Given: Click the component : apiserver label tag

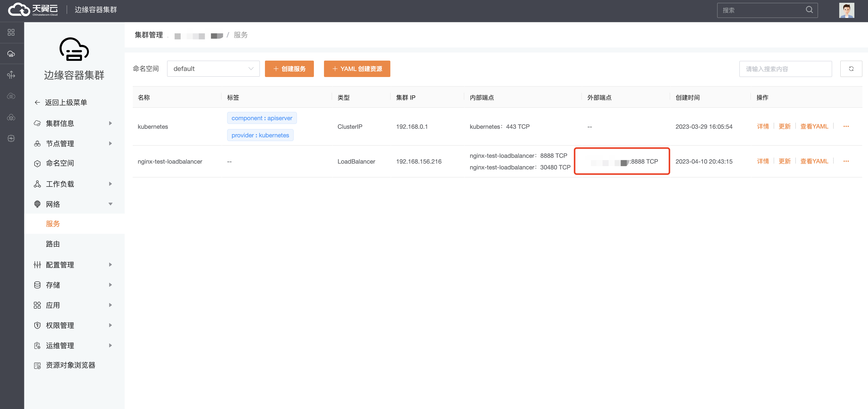Looking at the screenshot, I should (x=262, y=118).
